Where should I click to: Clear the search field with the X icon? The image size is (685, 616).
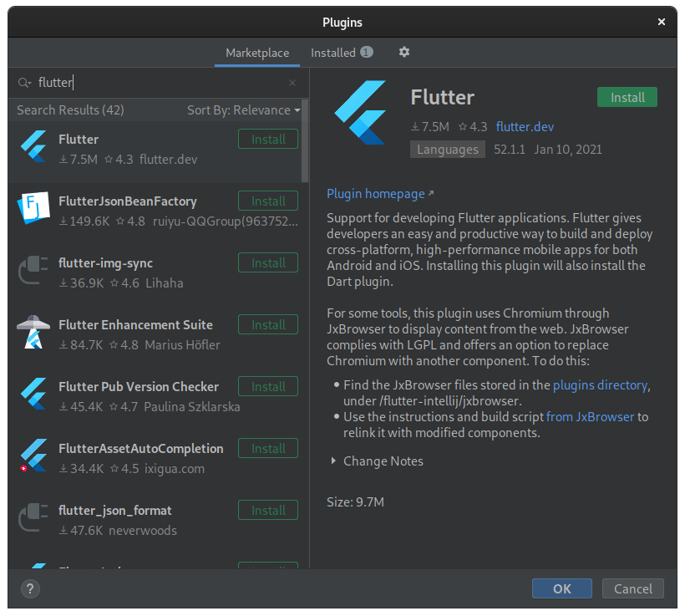coord(292,83)
